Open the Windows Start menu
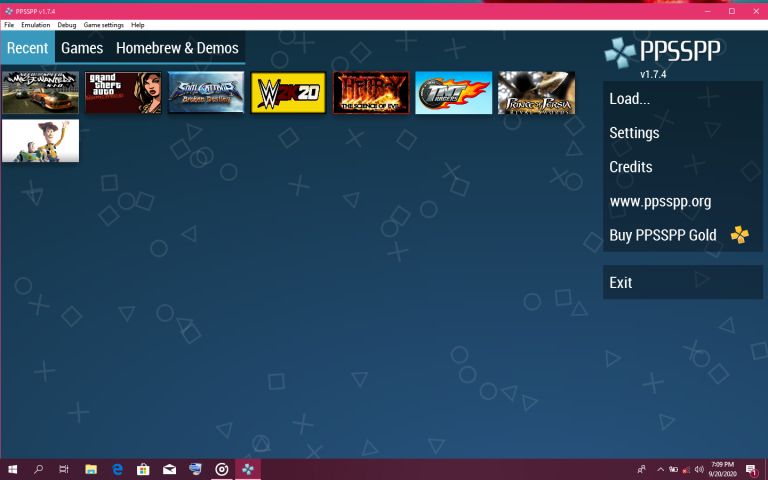 pos(13,470)
